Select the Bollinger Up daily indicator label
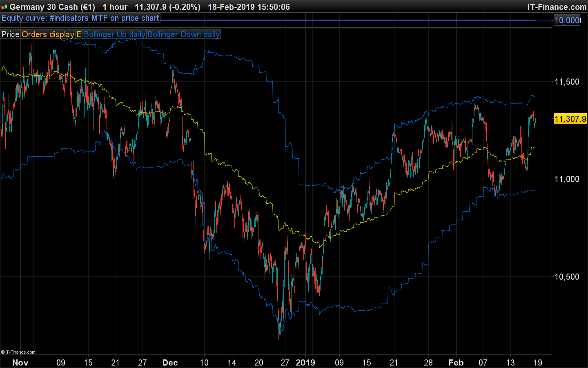 [115, 34]
